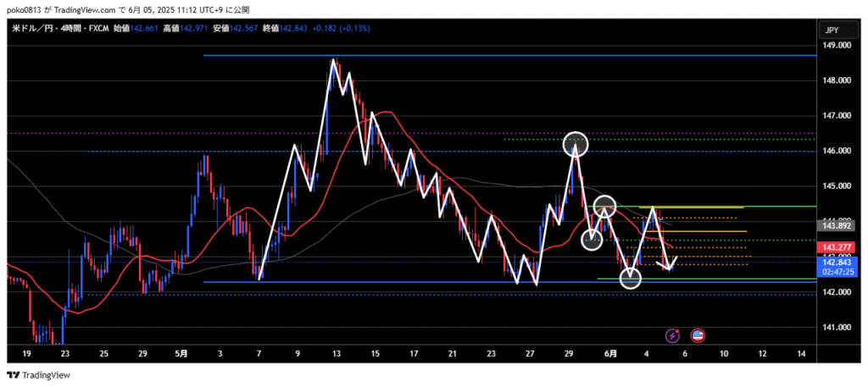Viewport: 868px width, 387px height.
Task: Open the JPY currency selector
Action: 832,30
